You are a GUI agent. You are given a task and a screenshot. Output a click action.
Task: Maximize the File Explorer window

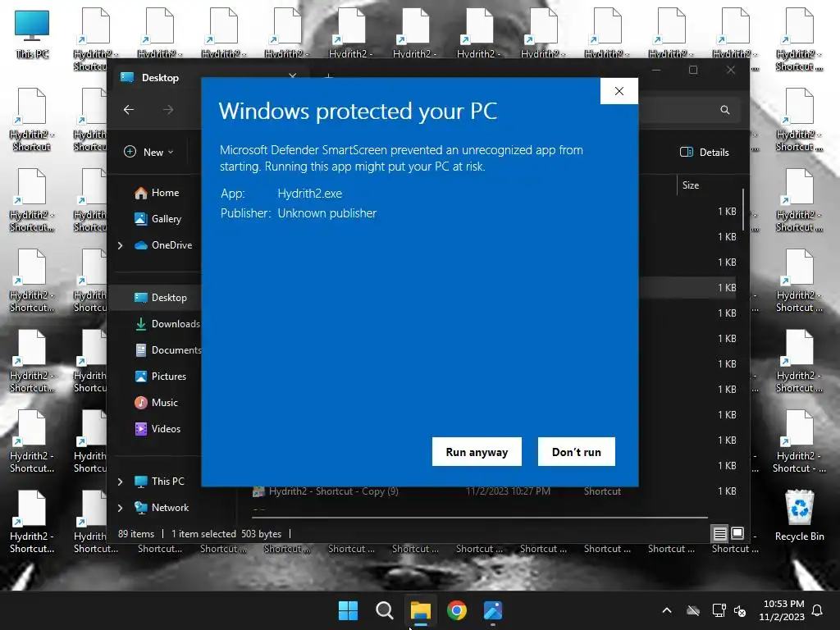coord(693,70)
